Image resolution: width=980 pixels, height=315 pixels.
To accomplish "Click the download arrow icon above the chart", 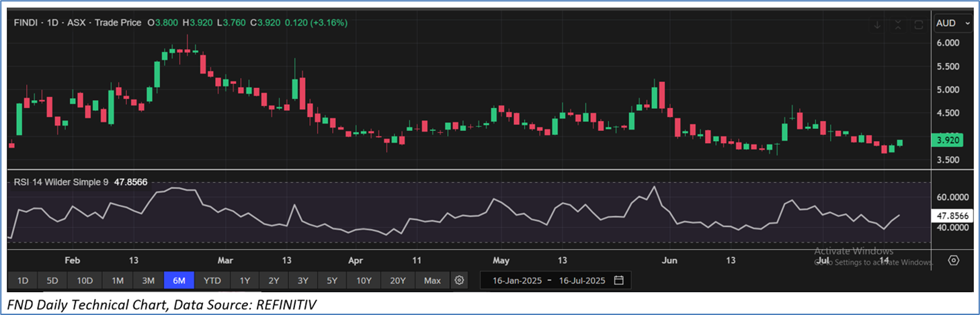I will (x=877, y=25).
